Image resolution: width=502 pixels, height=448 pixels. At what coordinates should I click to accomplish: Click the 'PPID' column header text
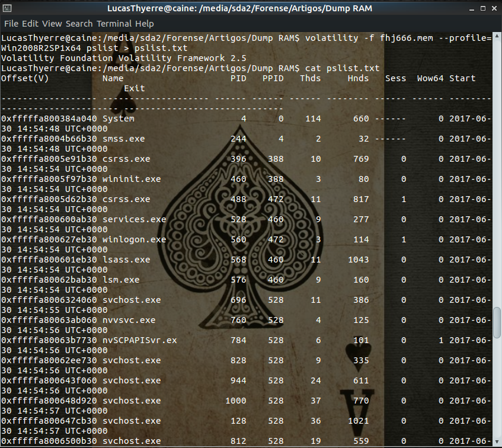click(x=273, y=78)
